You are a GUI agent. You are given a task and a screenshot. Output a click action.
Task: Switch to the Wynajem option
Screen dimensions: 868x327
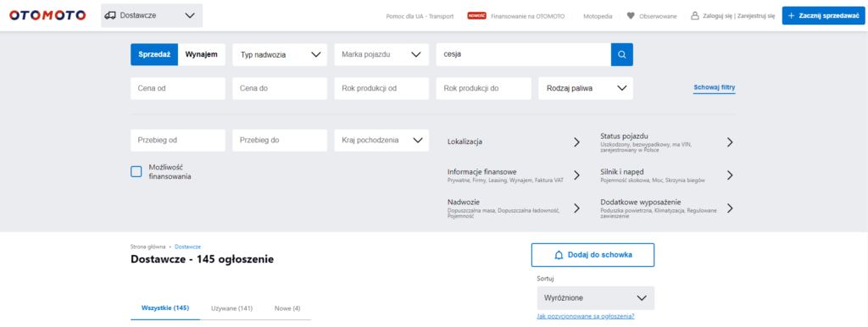[202, 55]
